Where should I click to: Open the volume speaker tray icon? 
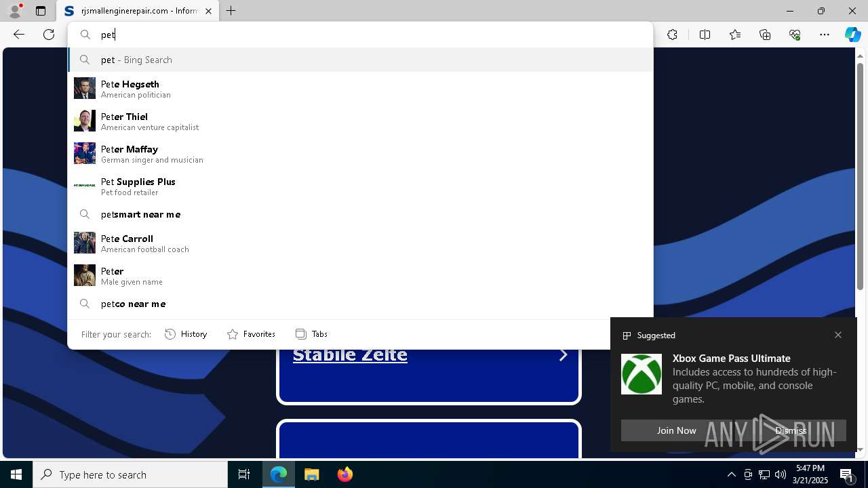781,474
